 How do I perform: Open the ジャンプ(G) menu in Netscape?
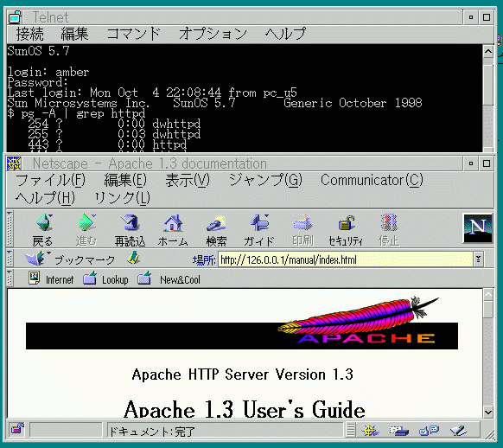[x=265, y=180]
